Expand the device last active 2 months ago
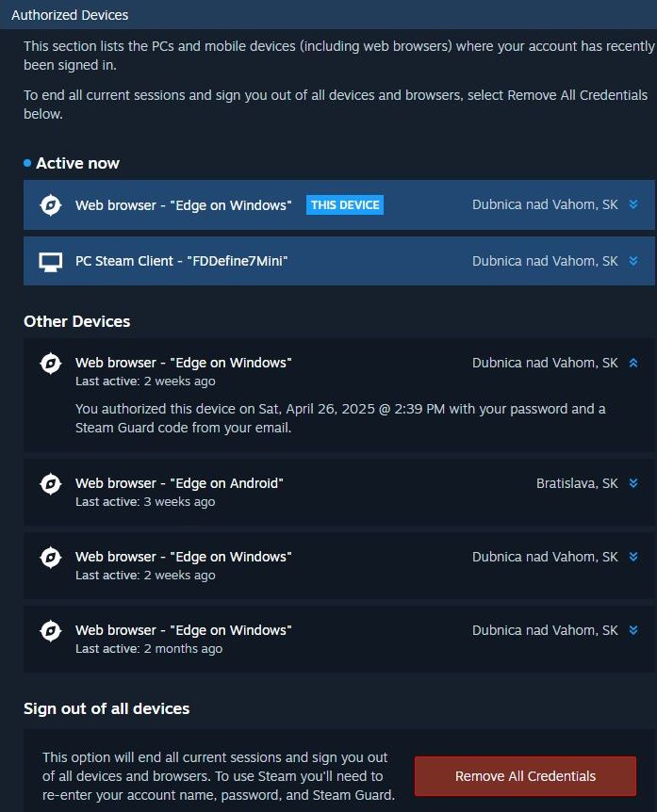657x812 pixels. (x=633, y=629)
